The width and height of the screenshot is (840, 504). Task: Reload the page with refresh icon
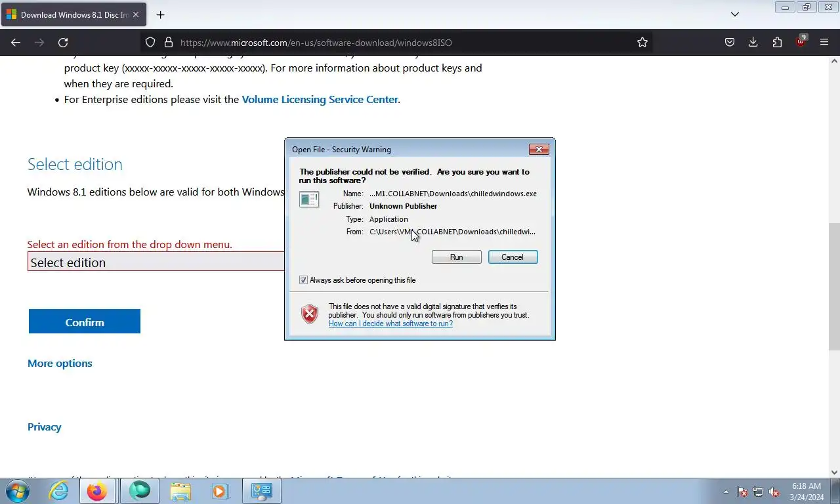[63, 42]
